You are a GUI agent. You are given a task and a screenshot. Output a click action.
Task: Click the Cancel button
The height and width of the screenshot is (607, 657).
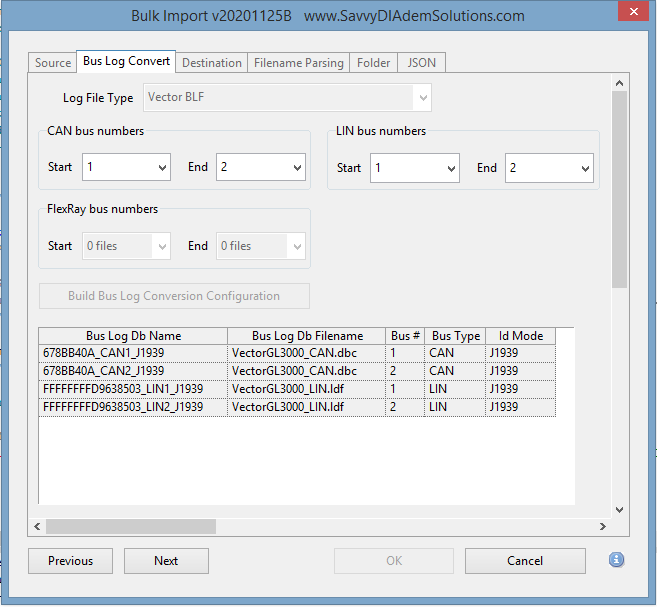click(x=525, y=561)
